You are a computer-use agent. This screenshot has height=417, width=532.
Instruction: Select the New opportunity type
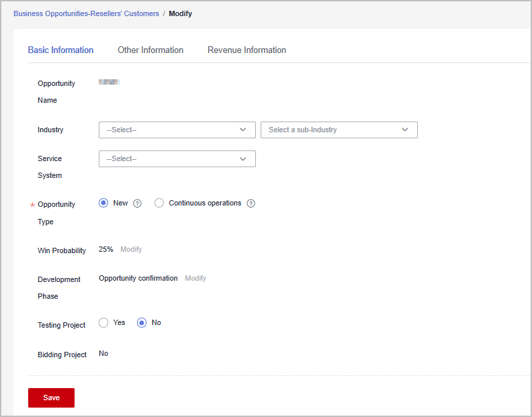click(x=103, y=203)
